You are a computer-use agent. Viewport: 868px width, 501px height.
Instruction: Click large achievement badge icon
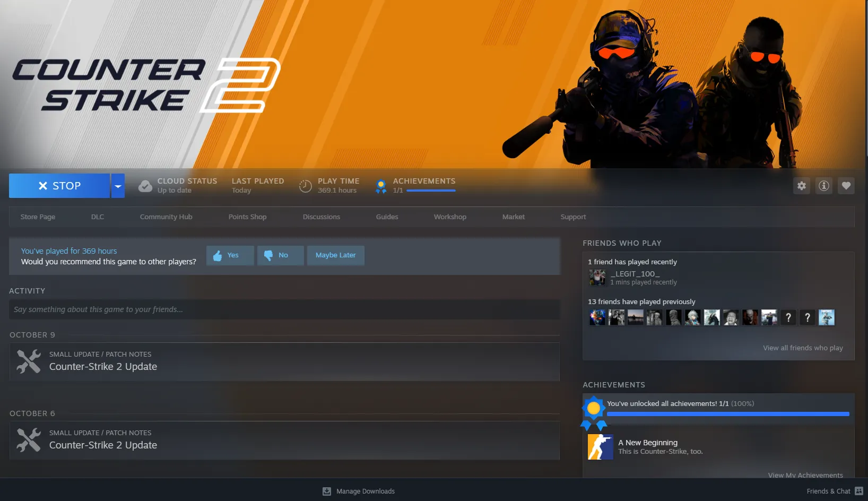tap(594, 413)
